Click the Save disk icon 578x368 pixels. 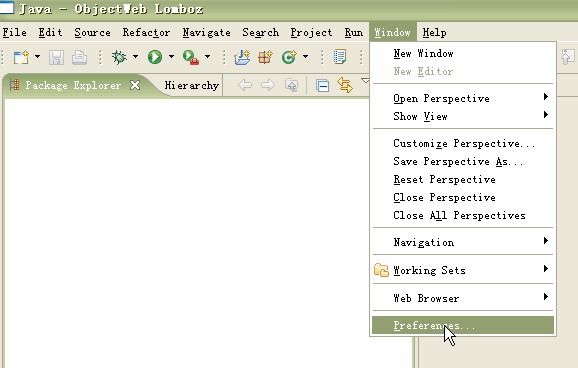coord(56,57)
